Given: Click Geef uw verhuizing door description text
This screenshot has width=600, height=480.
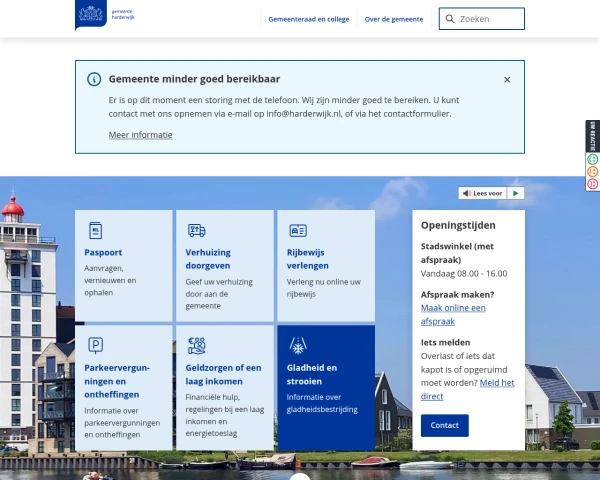Looking at the screenshot, I should [x=219, y=294].
